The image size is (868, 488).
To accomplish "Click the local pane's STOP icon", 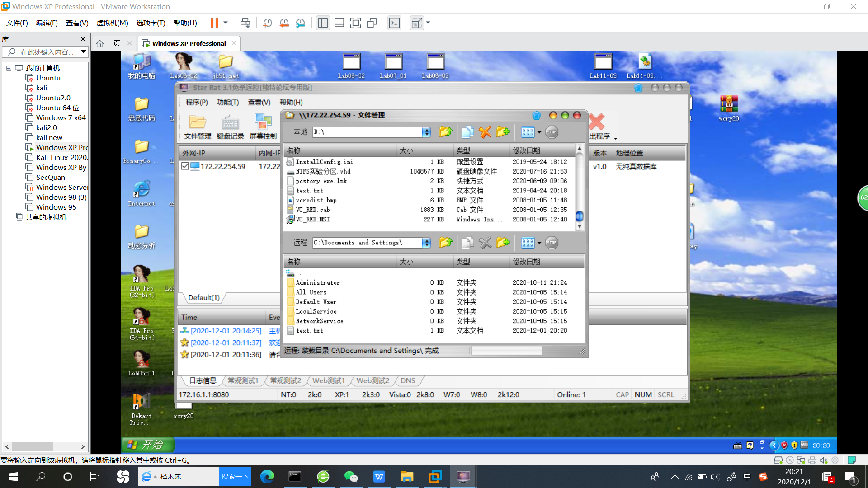I will click(552, 132).
